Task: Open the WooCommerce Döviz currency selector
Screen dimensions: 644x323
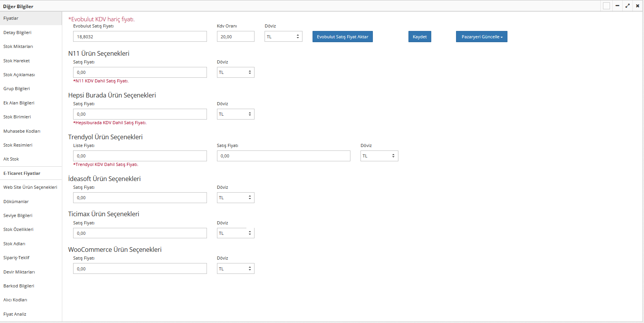Action: (x=235, y=269)
